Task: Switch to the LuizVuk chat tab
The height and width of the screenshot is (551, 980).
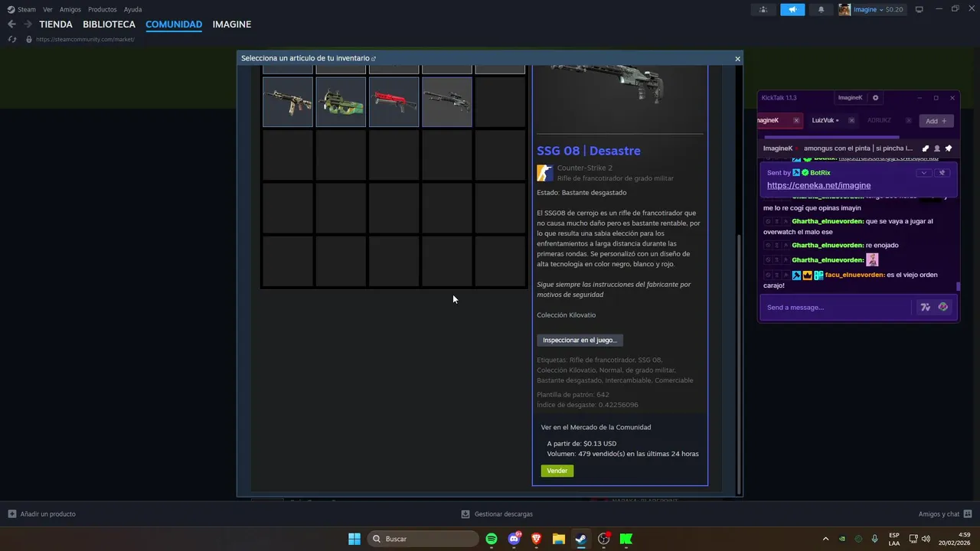Action: pyautogui.click(x=824, y=120)
